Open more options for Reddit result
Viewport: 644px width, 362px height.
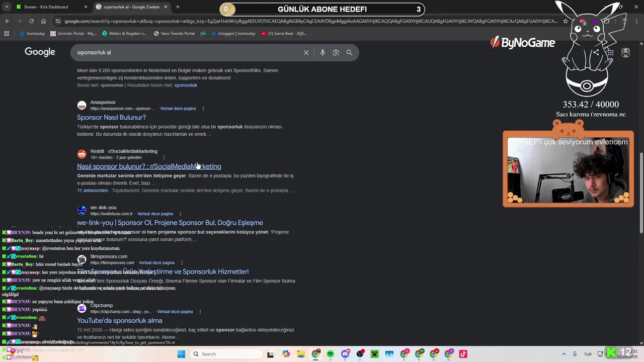pyautogui.click(x=164, y=157)
